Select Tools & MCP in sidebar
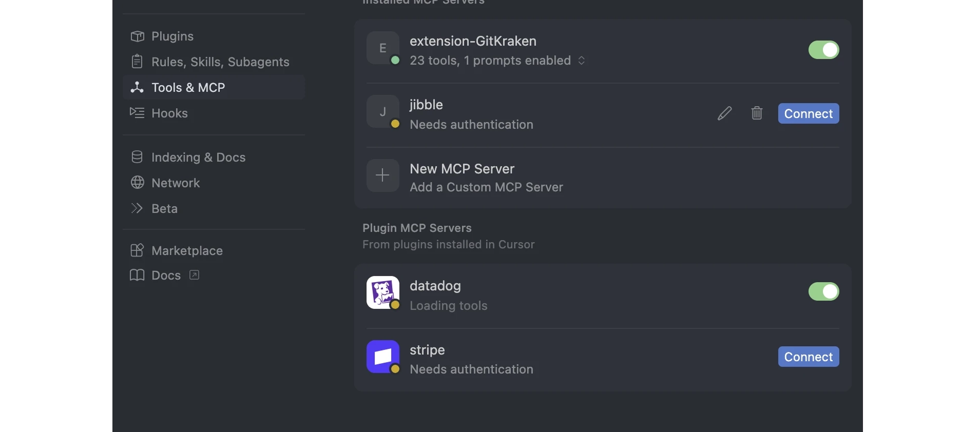The width and height of the screenshot is (980, 432). pos(214,88)
